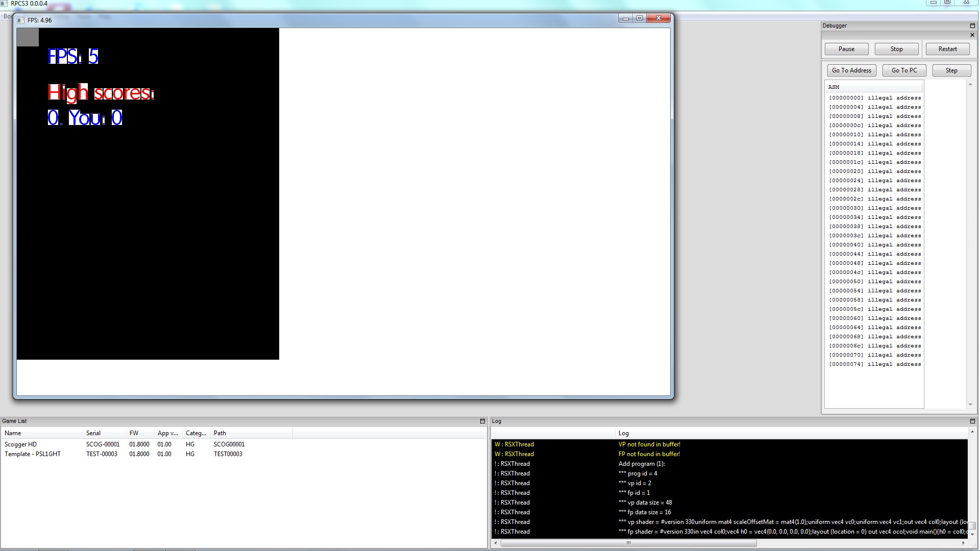Pause emulation in the Debugger
980x551 pixels.
(846, 49)
